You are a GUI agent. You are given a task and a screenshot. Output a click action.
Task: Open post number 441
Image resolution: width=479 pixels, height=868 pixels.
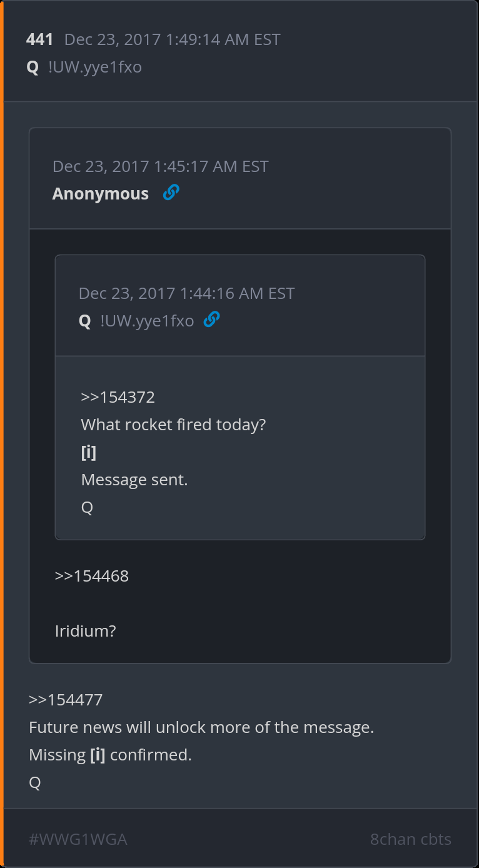click(x=39, y=39)
